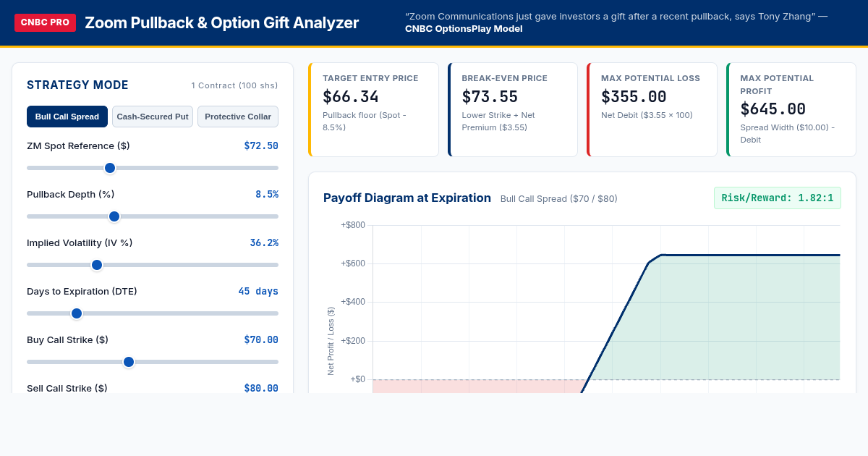Image resolution: width=868 pixels, height=456 pixels.
Task: Adjust the ZM Spot Reference slider
Action: (153, 168)
